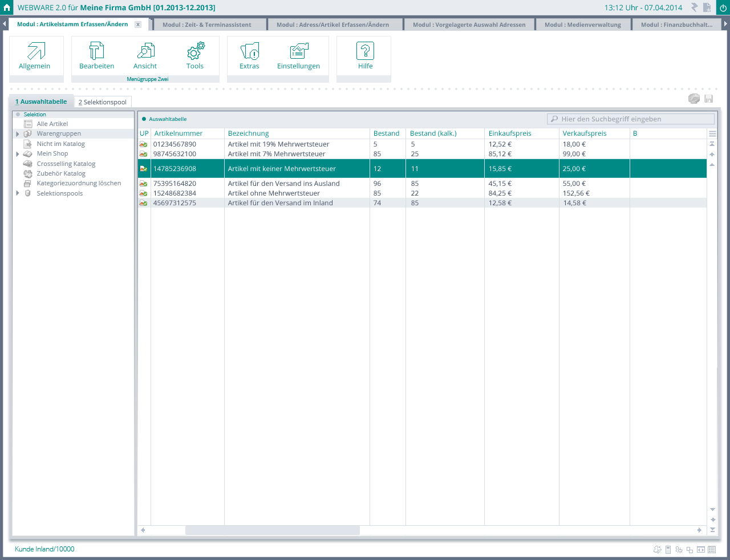This screenshot has height=560, width=730.
Task: Click the floppy disk save icon
Action: click(709, 99)
